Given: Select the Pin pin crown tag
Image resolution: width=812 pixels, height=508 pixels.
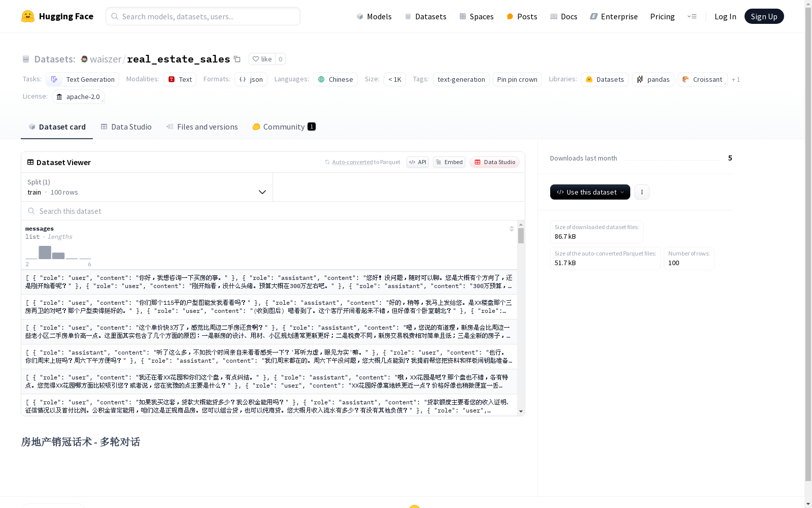Looking at the screenshot, I should 517,79.
